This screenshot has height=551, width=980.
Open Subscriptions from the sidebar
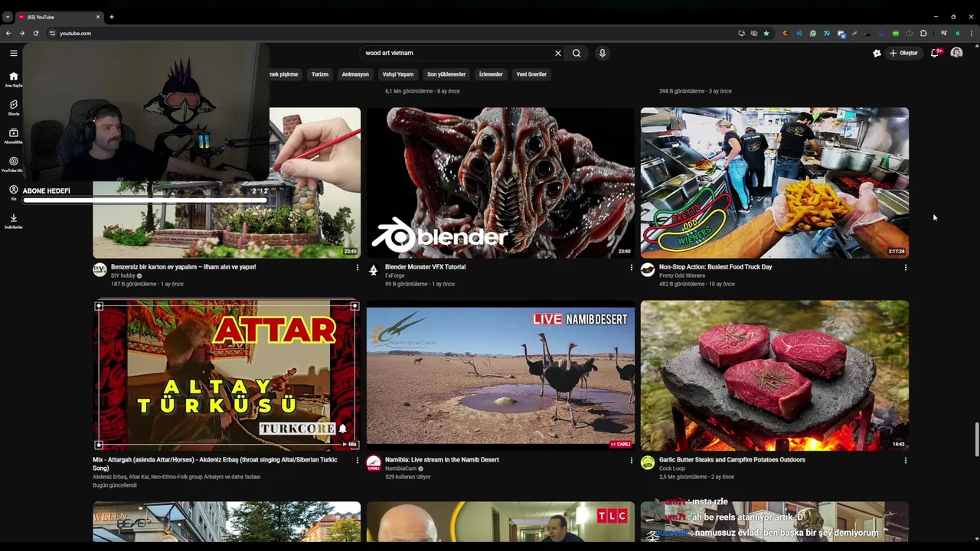point(13,135)
